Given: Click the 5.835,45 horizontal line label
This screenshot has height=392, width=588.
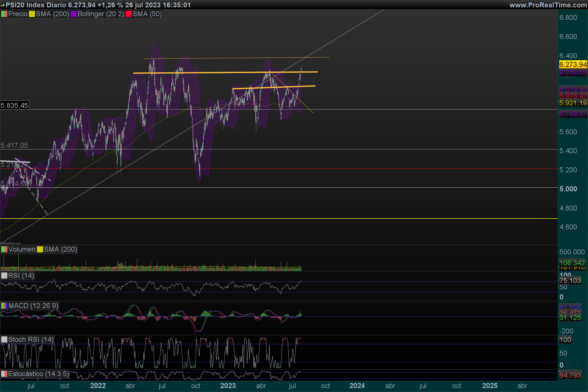Looking at the screenshot, I should [x=14, y=105].
